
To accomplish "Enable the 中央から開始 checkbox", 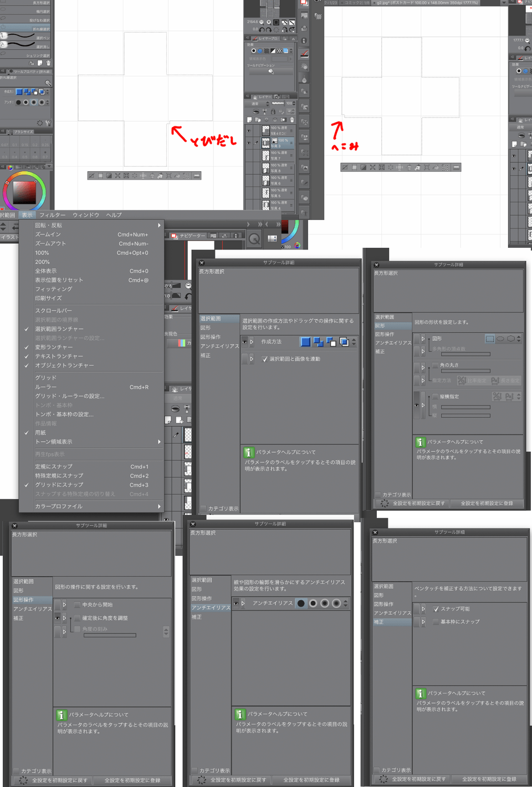I will point(77,605).
